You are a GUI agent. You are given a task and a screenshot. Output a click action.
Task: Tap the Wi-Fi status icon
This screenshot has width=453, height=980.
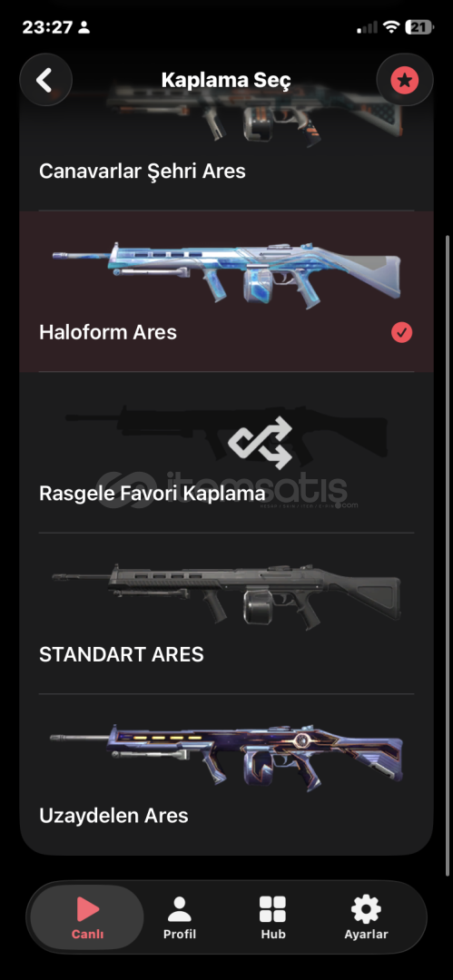391,27
